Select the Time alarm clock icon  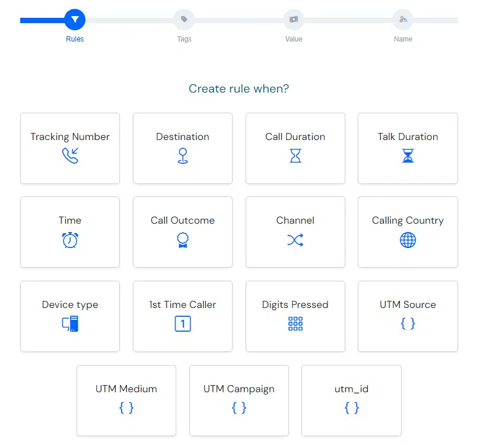(x=70, y=240)
